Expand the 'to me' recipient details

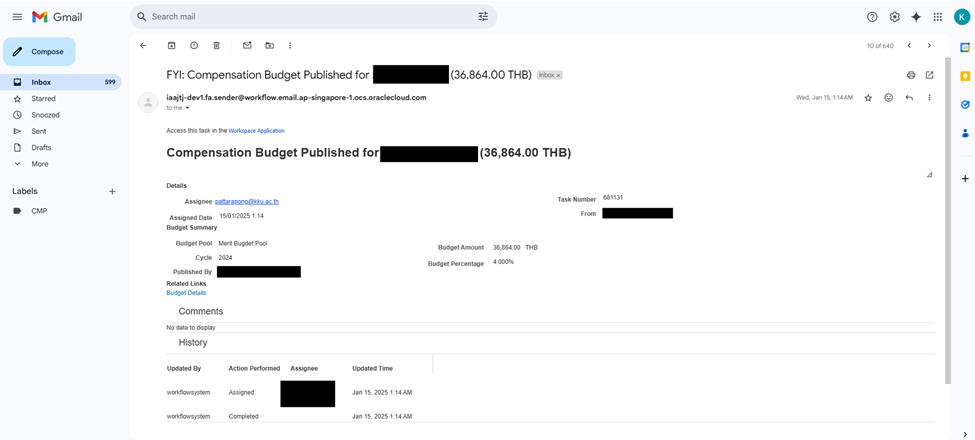pos(187,108)
